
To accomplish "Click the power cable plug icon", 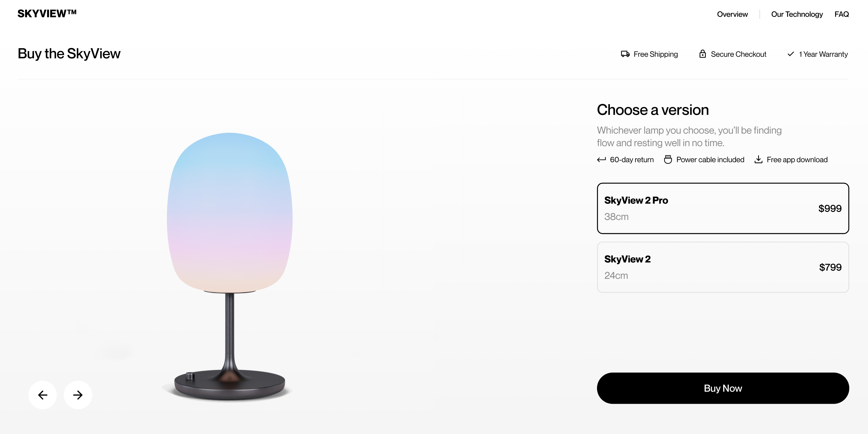I will (x=668, y=159).
